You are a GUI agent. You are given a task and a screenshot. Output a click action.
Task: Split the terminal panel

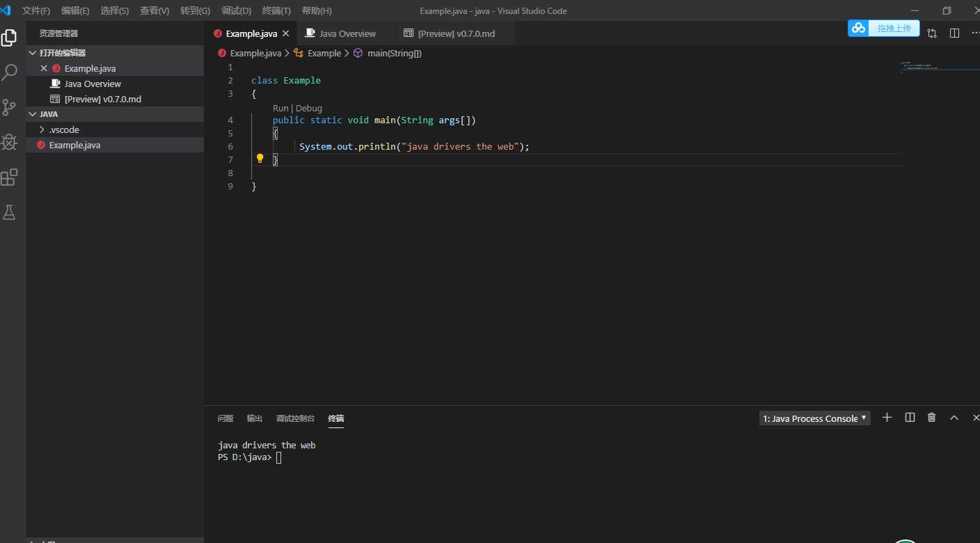pyautogui.click(x=910, y=418)
